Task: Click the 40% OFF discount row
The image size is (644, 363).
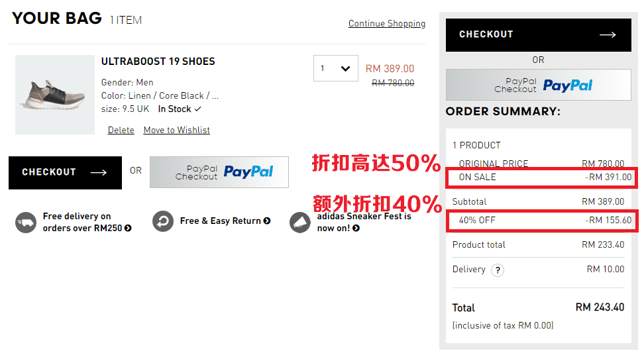Action: [542, 221]
